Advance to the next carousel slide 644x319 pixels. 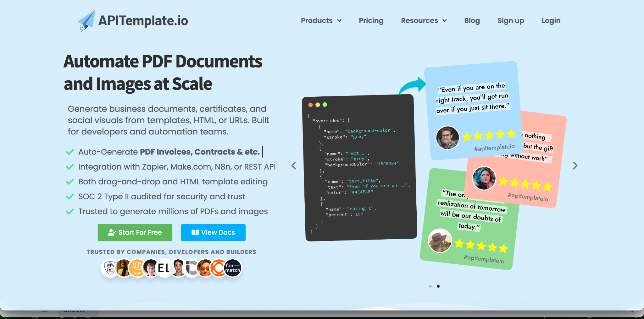tap(575, 165)
